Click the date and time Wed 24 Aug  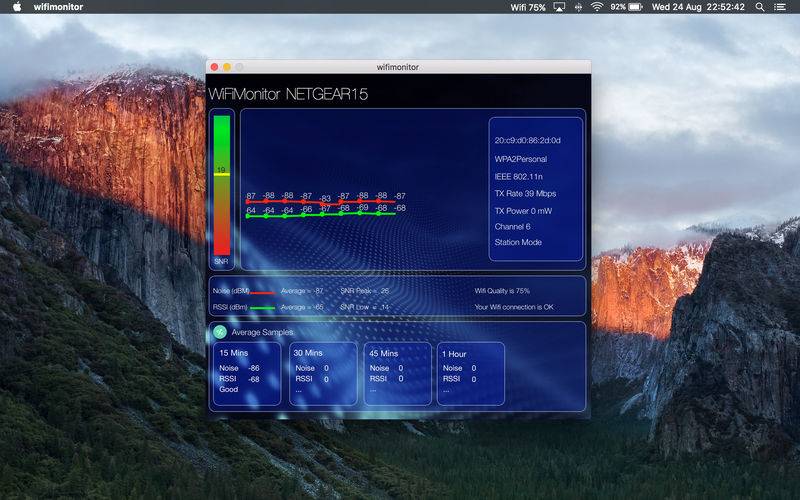pos(698,7)
